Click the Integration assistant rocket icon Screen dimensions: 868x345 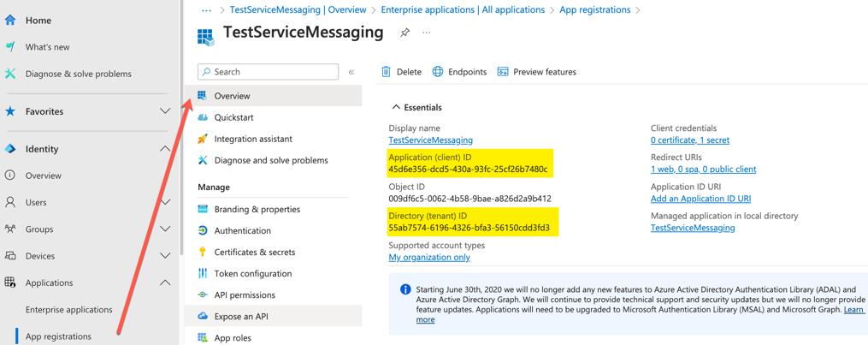coord(203,139)
